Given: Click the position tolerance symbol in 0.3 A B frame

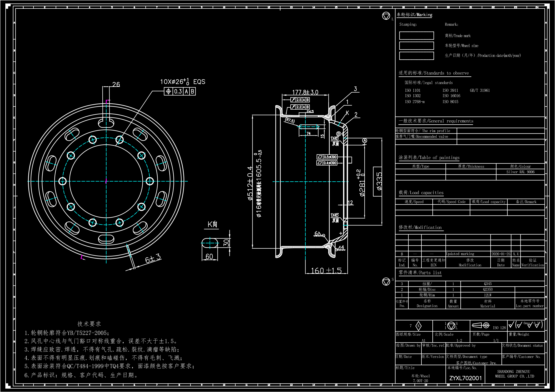Looking at the screenshot, I should 169,91.
